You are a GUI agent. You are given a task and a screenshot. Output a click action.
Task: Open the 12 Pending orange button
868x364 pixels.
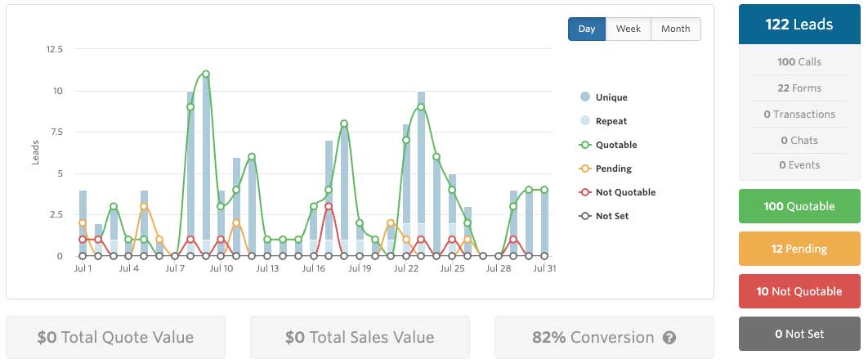point(799,249)
